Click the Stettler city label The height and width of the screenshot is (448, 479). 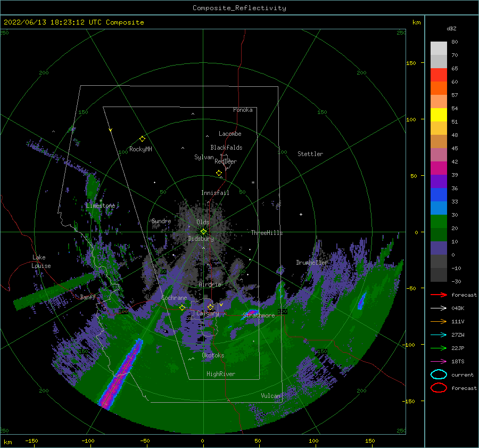310,154
